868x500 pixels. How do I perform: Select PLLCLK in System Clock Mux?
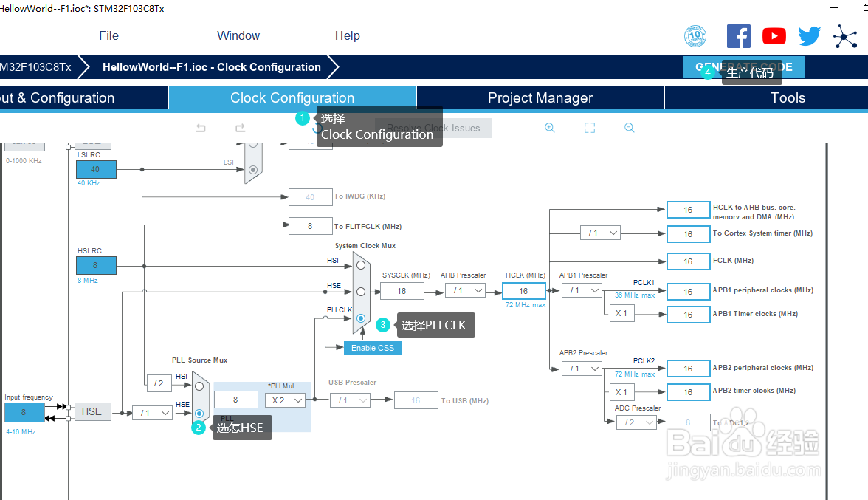pos(361,318)
